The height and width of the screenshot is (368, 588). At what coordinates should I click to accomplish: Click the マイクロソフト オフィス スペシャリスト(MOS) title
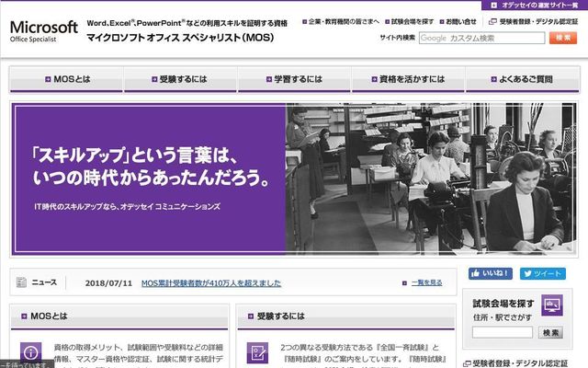180,38
